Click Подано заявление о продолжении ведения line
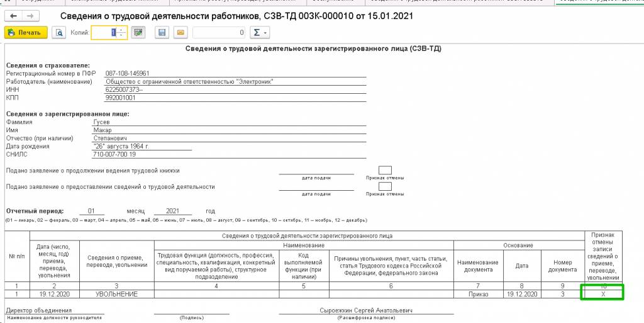Screen dimensions: 644x323 pyautogui.click(x=93, y=171)
